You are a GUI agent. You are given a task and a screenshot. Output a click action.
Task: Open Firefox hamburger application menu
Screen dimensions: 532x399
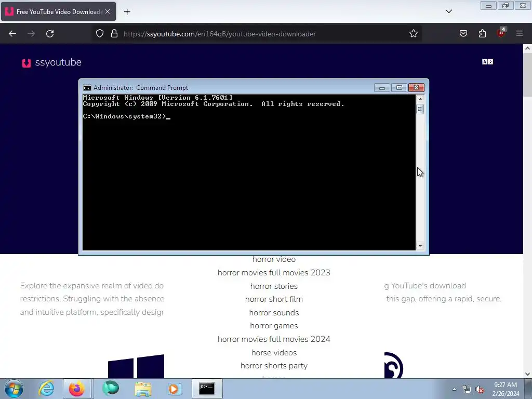(520, 33)
